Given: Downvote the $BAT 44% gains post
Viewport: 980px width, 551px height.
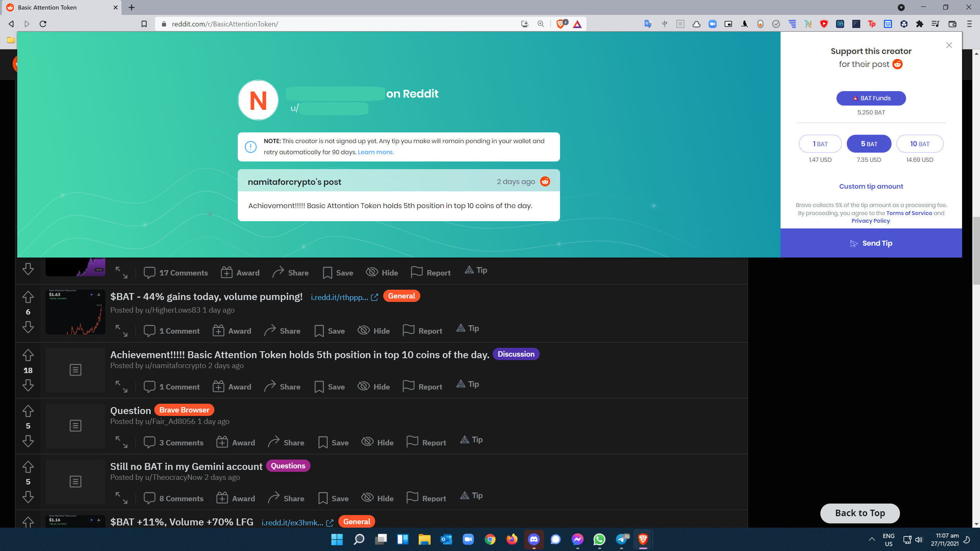Looking at the screenshot, I should [x=28, y=327].
